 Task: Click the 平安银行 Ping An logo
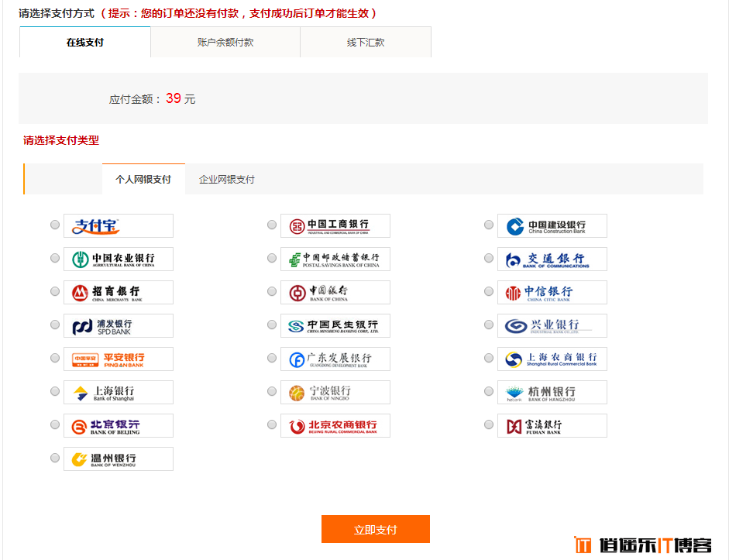(119, 359)
